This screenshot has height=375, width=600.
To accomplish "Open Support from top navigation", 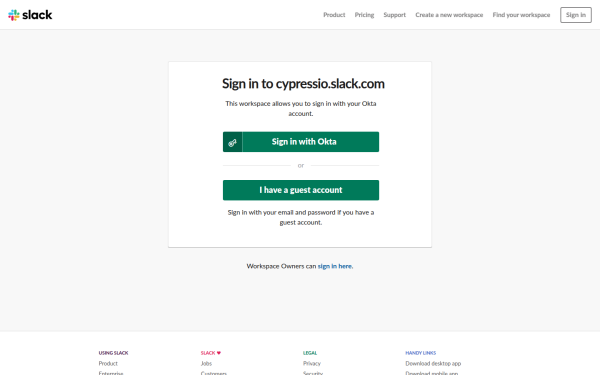I will [395, 15].
